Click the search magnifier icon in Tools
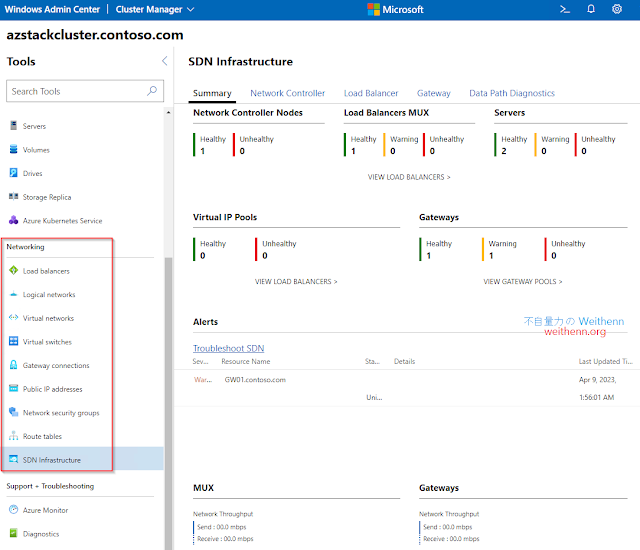The height and width of the screenshot is (550, 640). pyautogui.click(x=152, y=91)
